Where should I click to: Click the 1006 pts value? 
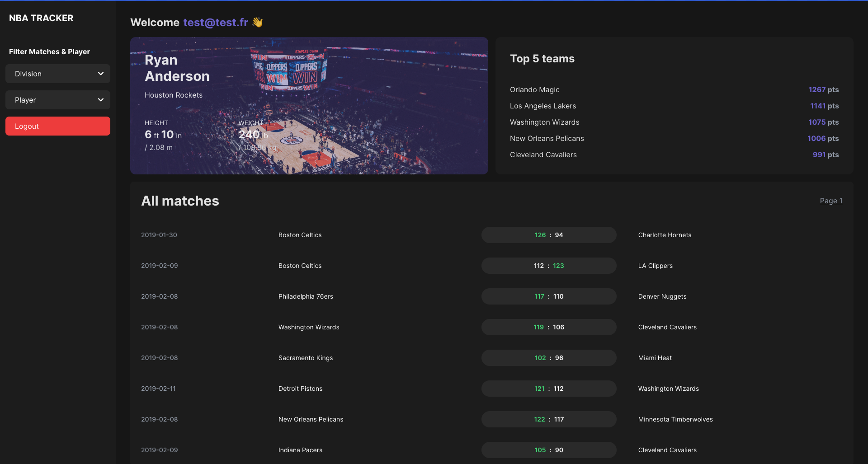(x=823, y=138)
